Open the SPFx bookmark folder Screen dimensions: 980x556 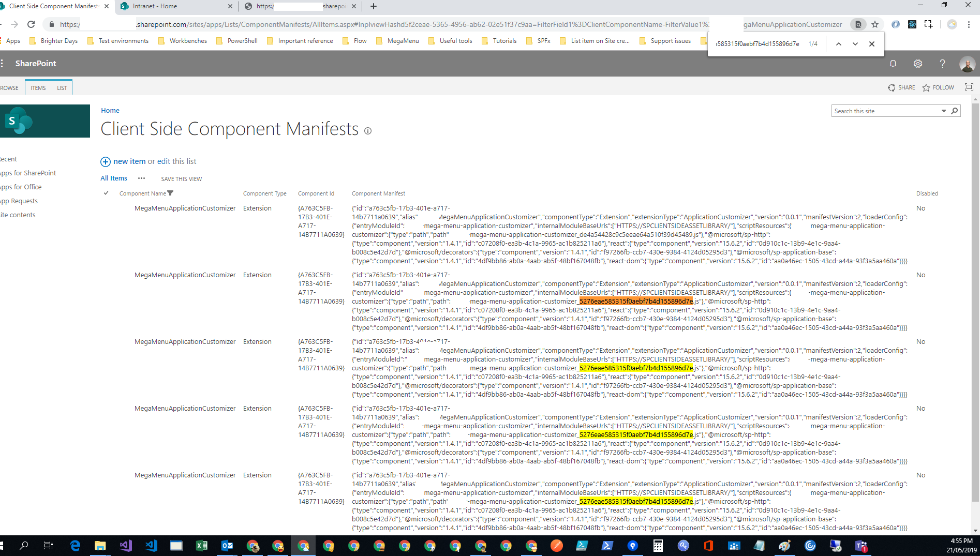click(x=538, y=41)
